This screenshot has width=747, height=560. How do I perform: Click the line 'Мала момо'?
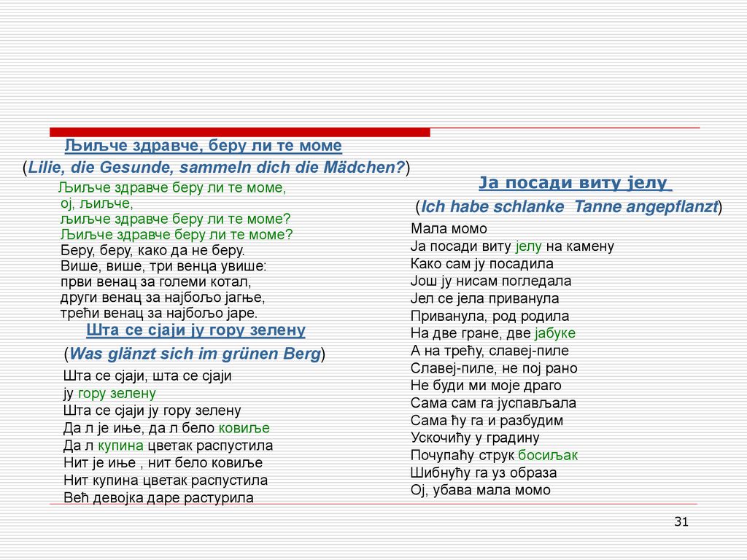point(449,228)
